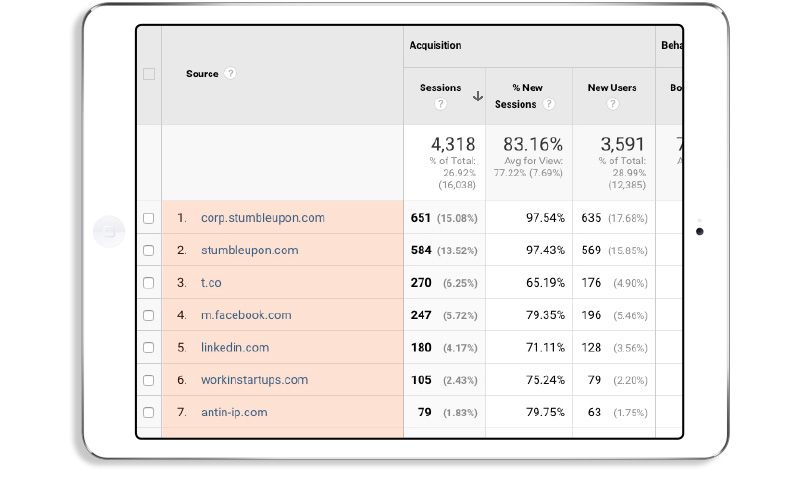Open the corp.stumbleupon.com source link

(x=263, y=218)
